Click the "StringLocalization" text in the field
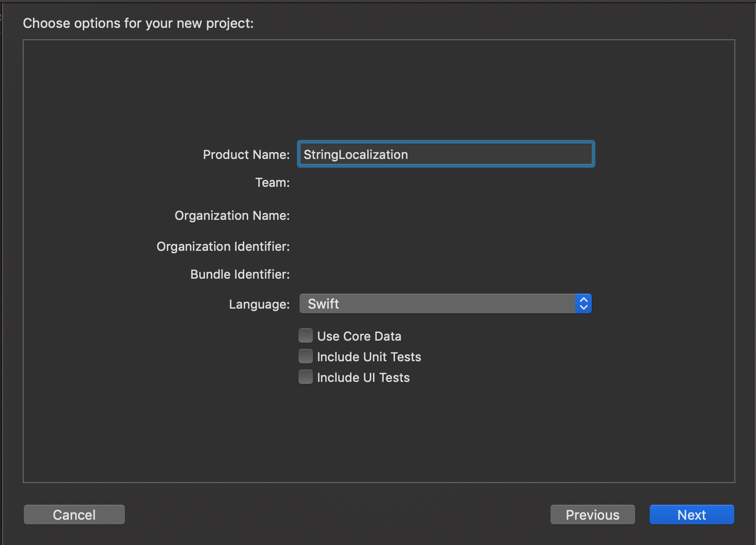 point(356,155)
